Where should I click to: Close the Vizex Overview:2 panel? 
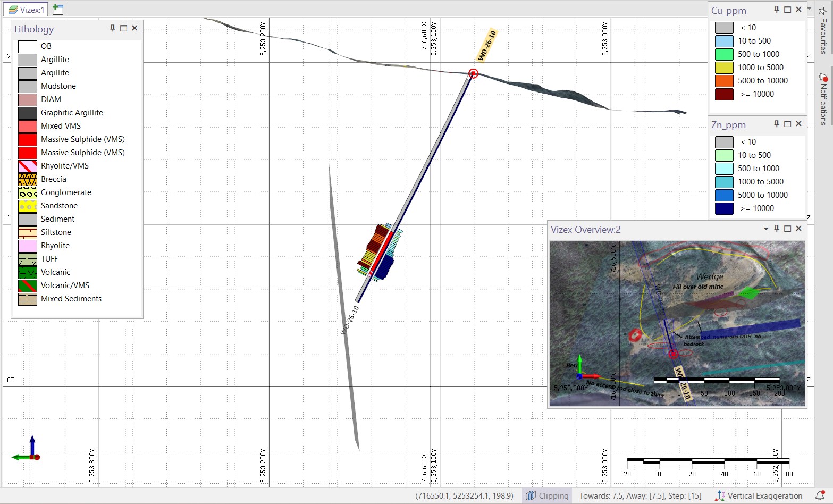799,229
